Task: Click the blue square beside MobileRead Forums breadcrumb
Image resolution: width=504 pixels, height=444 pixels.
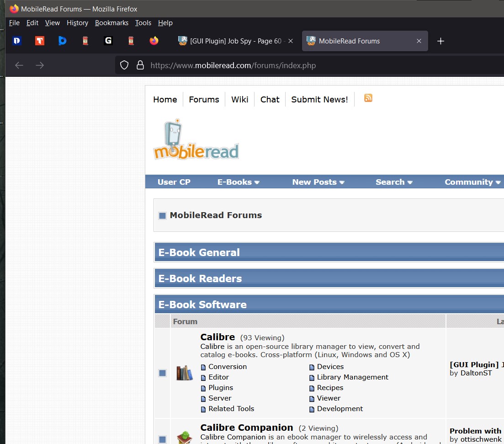Action: click(162, 215)
